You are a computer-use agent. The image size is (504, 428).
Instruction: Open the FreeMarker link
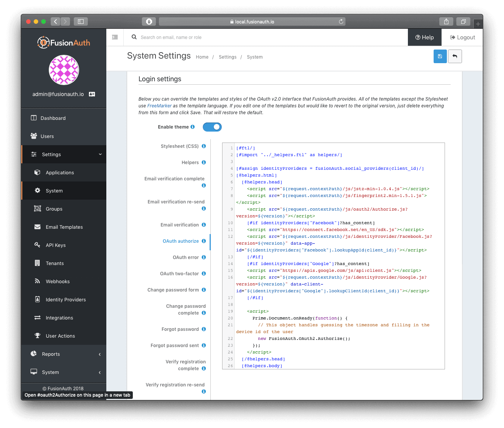coord(159,106)
